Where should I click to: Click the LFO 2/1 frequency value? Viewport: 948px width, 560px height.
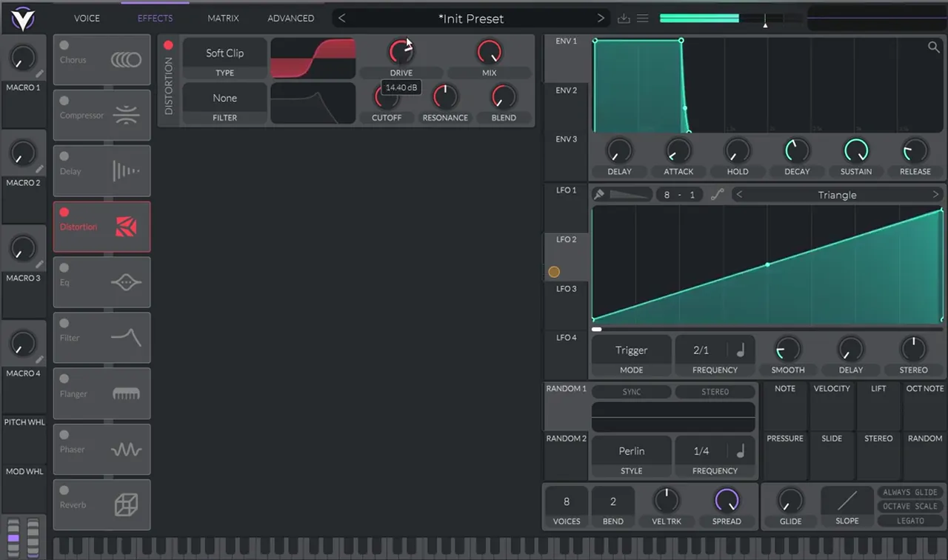tap(701, 350)
